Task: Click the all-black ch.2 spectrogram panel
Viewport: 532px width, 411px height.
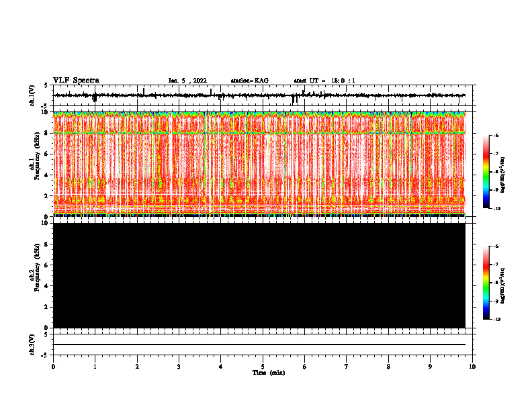Action: pos(259,275)
